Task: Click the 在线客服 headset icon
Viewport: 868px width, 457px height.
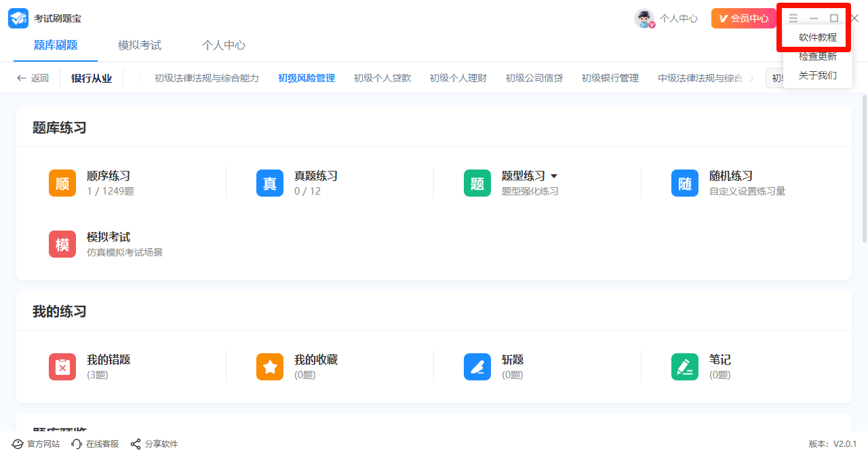Action: pyautogui.click(x=77, y=444)
